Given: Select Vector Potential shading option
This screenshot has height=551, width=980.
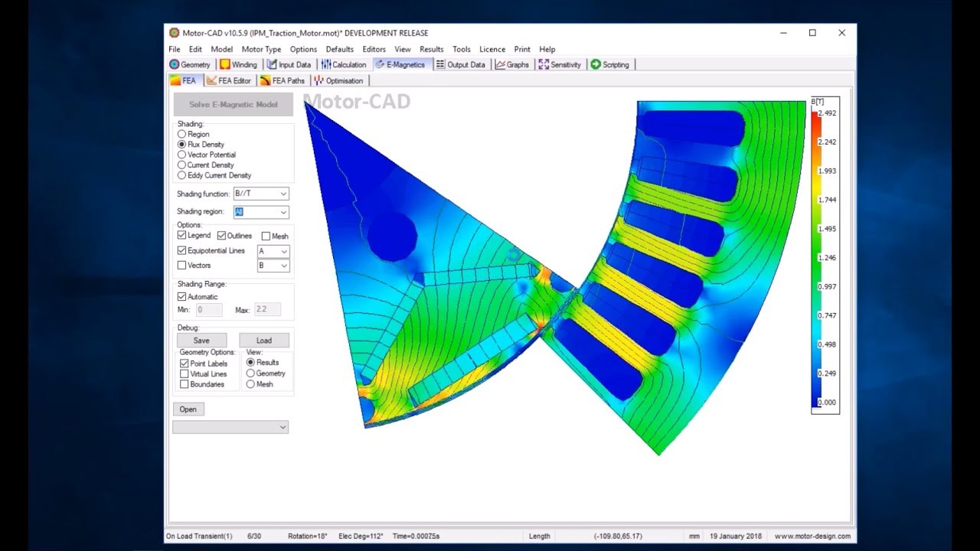Looking at the screenshot, I should 181,155.
